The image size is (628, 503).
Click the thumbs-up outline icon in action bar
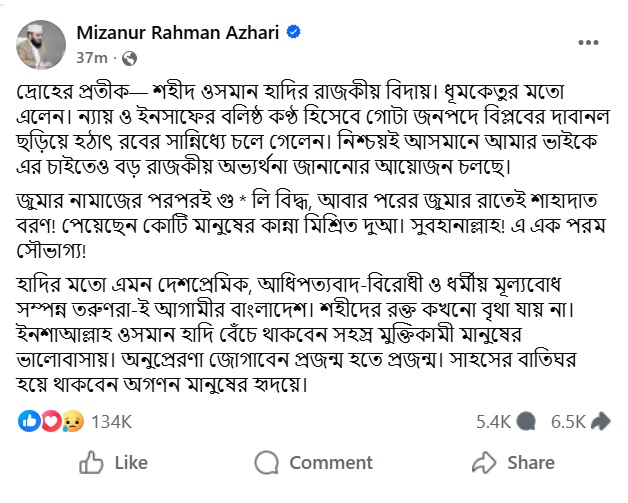(x=90, y=463)
